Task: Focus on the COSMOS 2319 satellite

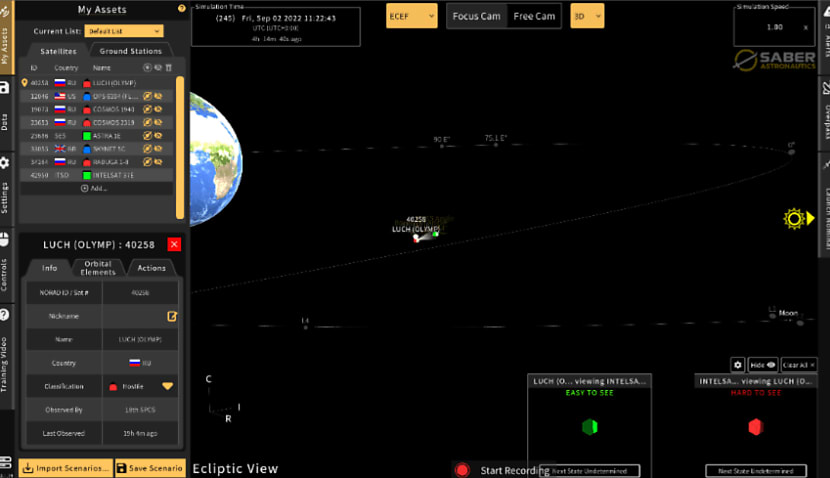Action: 147,122
